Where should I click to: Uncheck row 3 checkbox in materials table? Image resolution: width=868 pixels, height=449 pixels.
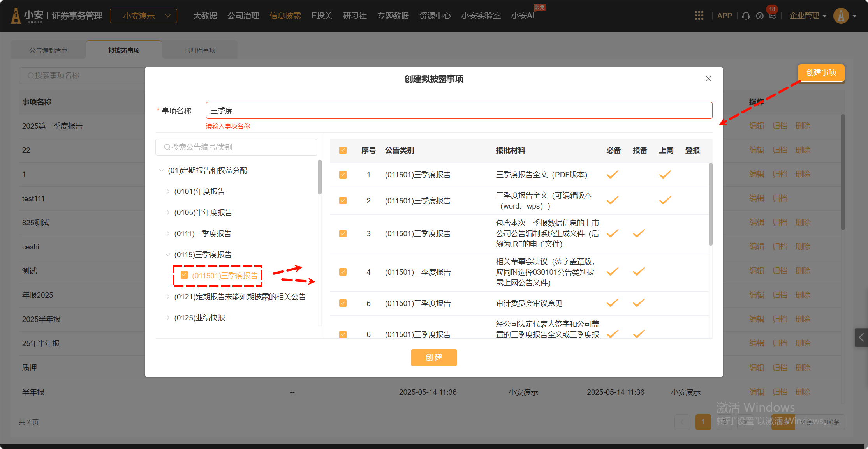point(343,233)
